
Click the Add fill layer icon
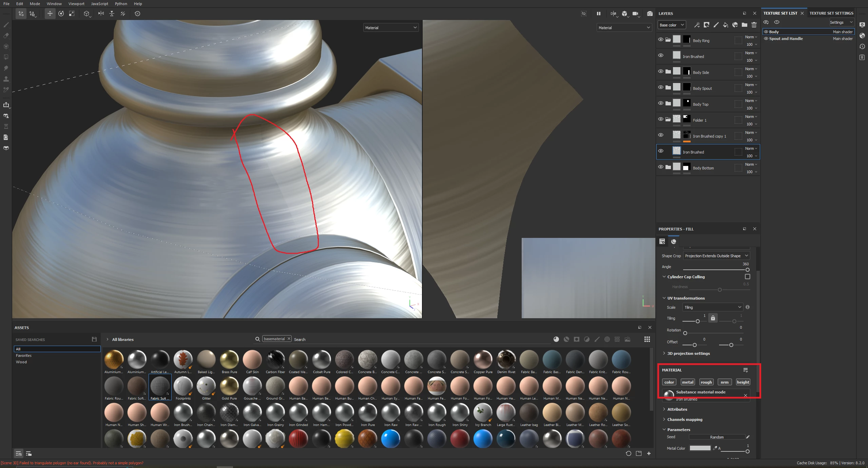(725, 25)
